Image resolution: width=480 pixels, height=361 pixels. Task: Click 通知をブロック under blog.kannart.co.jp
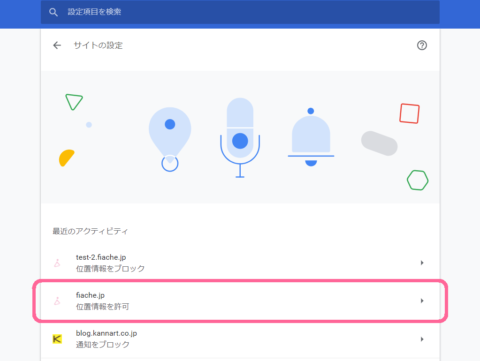[103, 345]
